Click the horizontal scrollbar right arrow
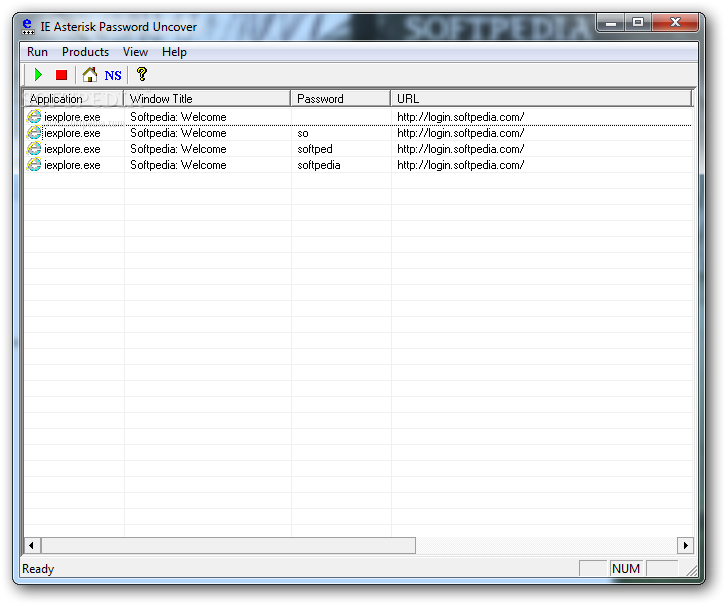Screen dimensions: 726x605 pyautogui.click(x=685, y=545)
